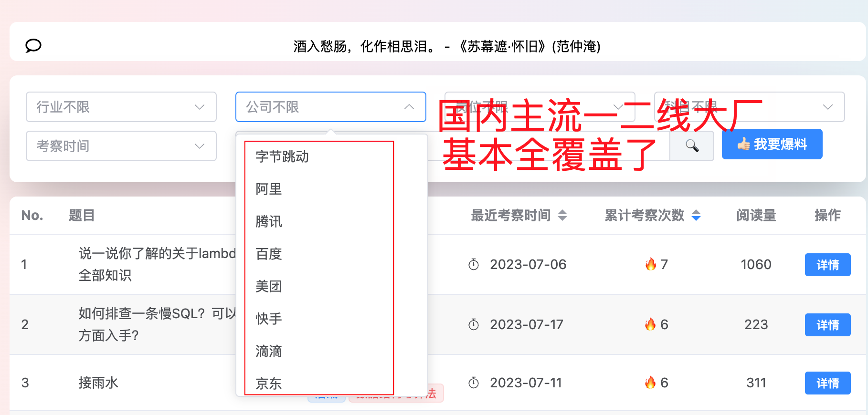Viewport: 868px width, 415px height.
Task: Open the 考察时间 dropdown
Action: (x=121, y=146)
